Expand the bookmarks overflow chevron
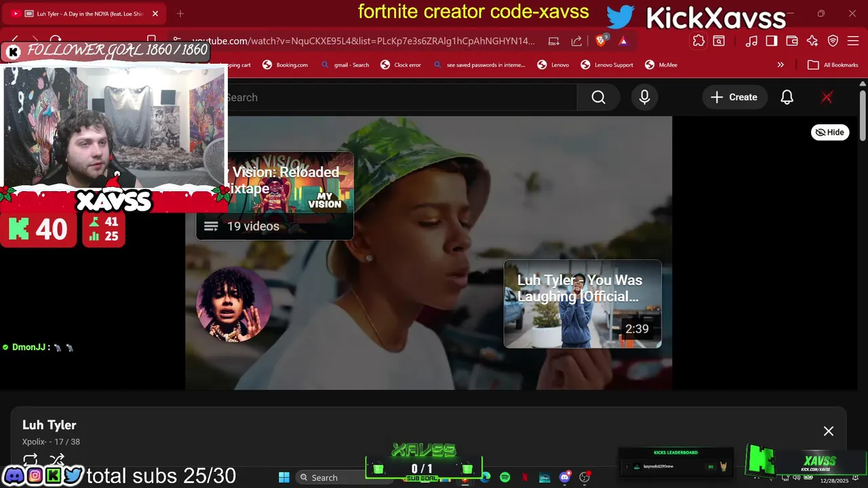The height and width of the screenshot is (488, 868). tap(781, 65)
